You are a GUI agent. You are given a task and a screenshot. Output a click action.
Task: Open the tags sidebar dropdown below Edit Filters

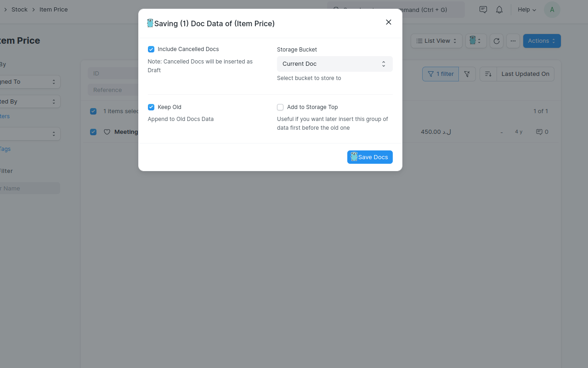tap(29, 134)
